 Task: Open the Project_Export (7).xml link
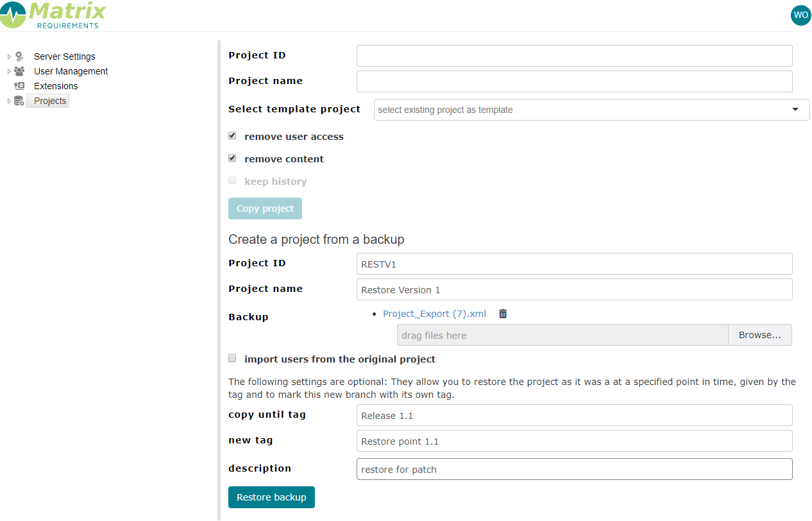click(x=434, y=314)
